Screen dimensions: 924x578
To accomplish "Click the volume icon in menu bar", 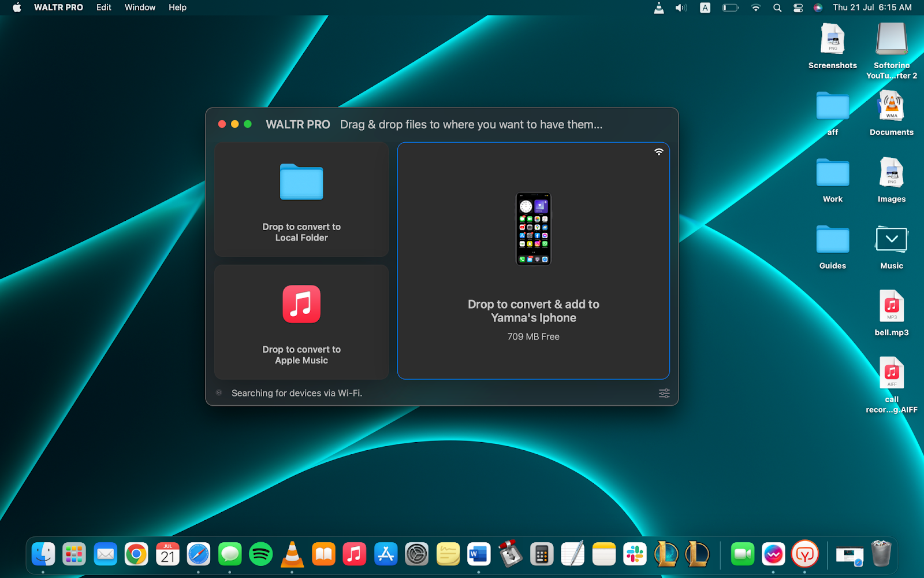I will [681, 8].
